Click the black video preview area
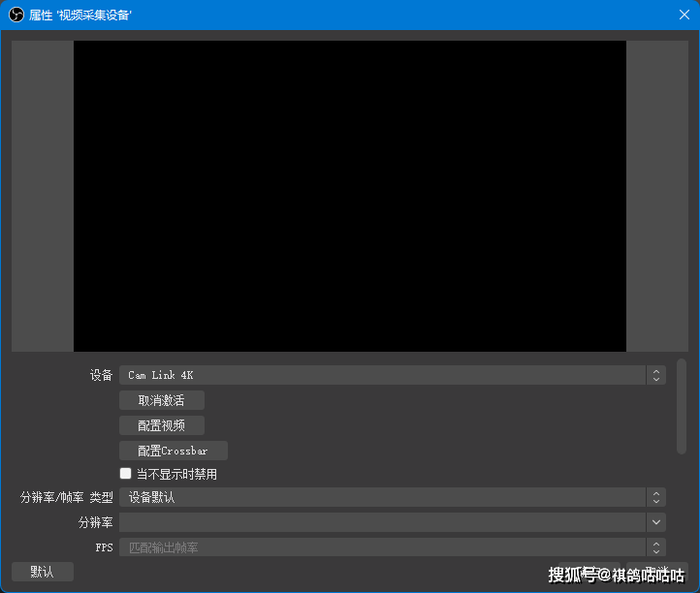 tap(350, 196)
